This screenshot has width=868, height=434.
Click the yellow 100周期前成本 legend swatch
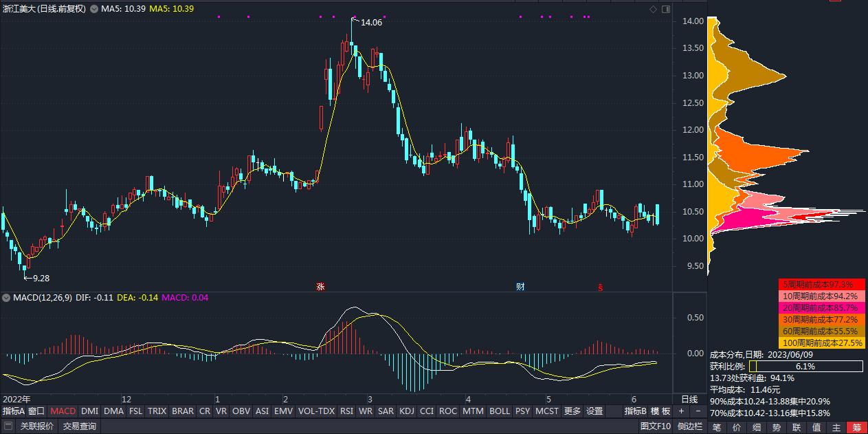point(821,343)
